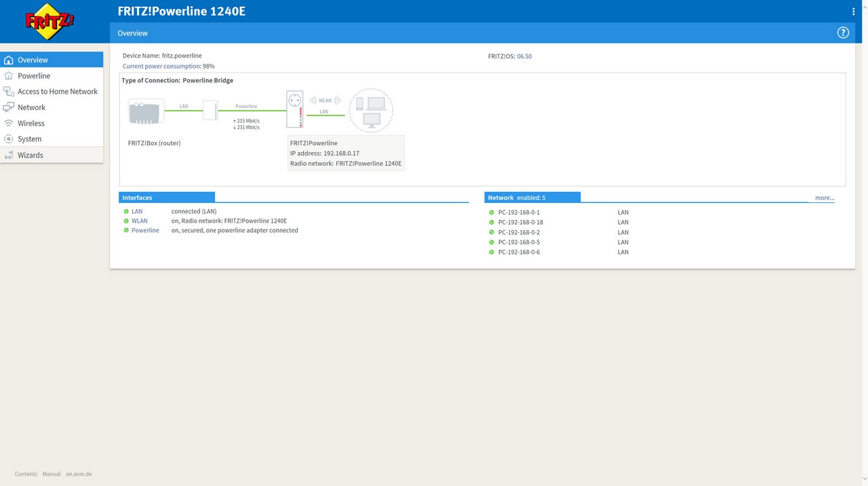Viewport: 868px width, 486px height.
Task: Click the Wireless wifi icon
Action: coord(9,124)
